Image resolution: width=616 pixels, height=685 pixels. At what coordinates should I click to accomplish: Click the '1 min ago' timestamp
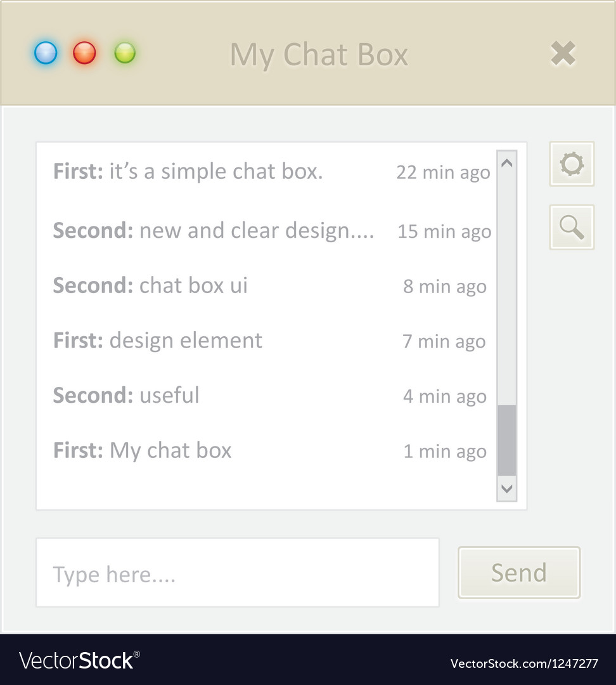point(445,452)
